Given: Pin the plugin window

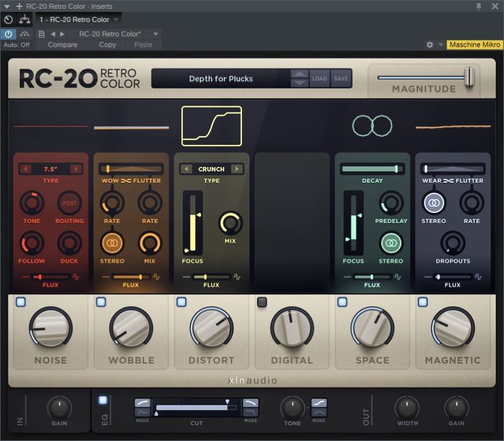Looking at the screenshot, I should click(479, 6).
